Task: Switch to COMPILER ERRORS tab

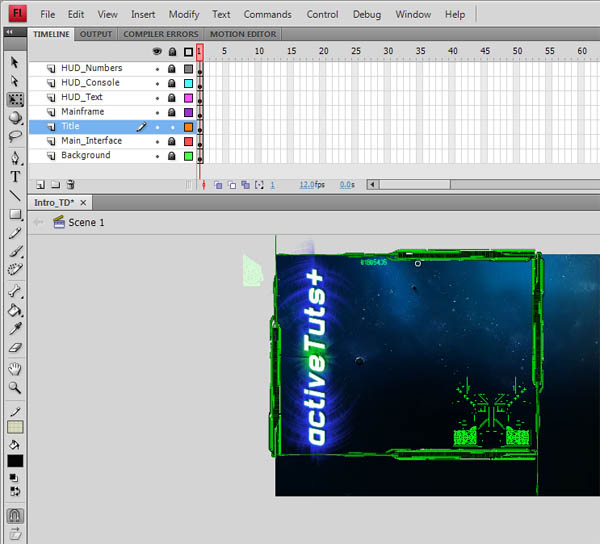Action: point(161,34)
